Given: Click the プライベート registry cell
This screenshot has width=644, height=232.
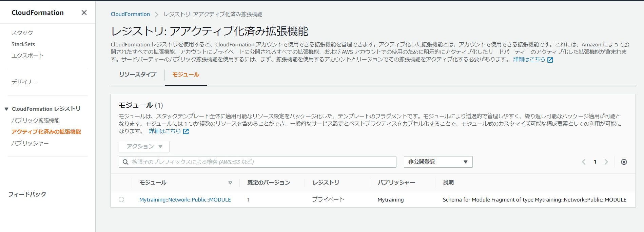Looking at the screenshot, I should (328, 200).
